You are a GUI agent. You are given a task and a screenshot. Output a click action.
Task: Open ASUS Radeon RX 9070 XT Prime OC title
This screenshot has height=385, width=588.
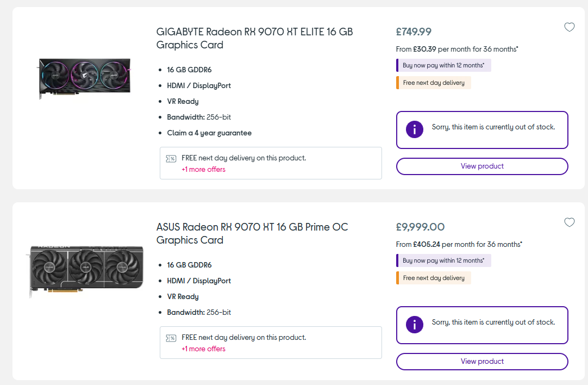pos(252,233)
